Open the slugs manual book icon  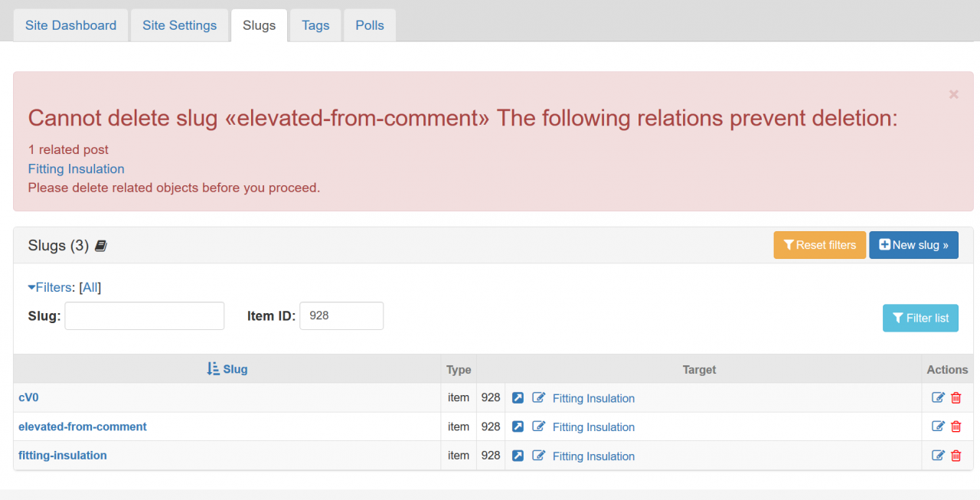(101, 246)
